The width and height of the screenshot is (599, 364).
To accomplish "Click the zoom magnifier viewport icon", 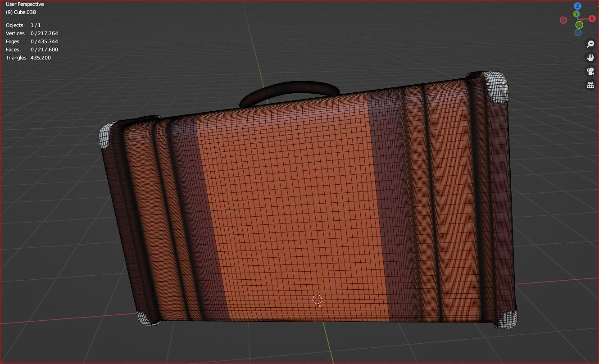I will tap(590, 44).
